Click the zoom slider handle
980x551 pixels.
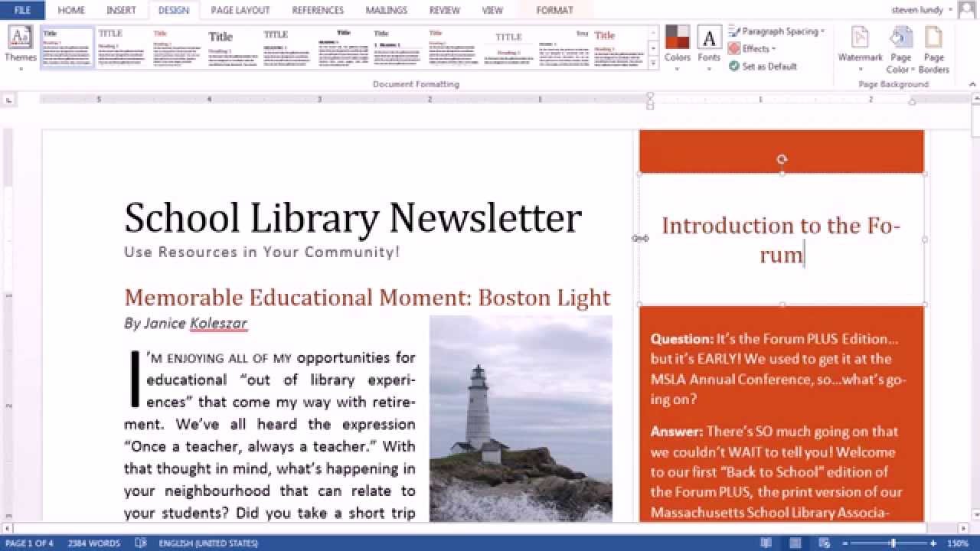(893, 543)
